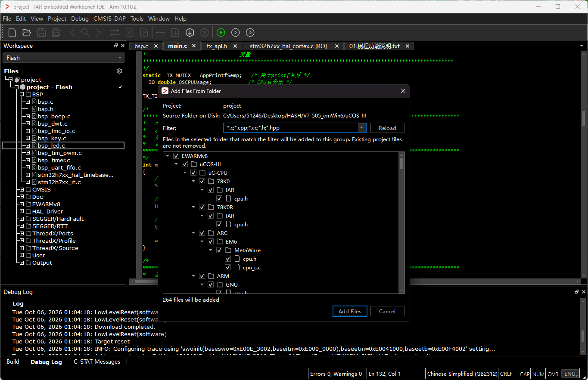This screenshot has width=588, height=380.
Task: Click the Stop Build hexagon X icon
Action: [x=205, y=32]
